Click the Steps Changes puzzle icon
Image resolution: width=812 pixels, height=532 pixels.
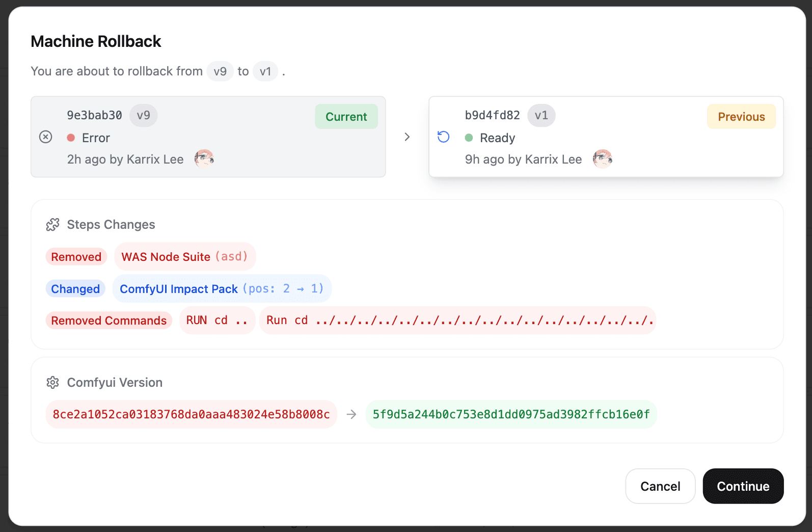pyautogui.click(x=53, y=225)
